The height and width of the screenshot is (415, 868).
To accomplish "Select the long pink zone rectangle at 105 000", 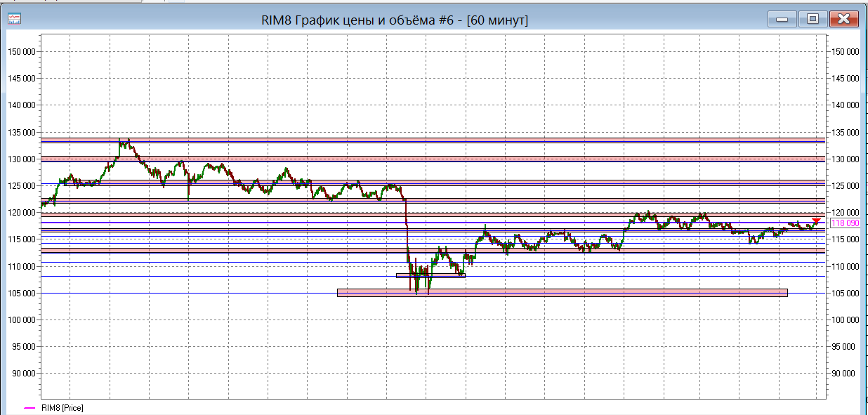I will point(562,293).
